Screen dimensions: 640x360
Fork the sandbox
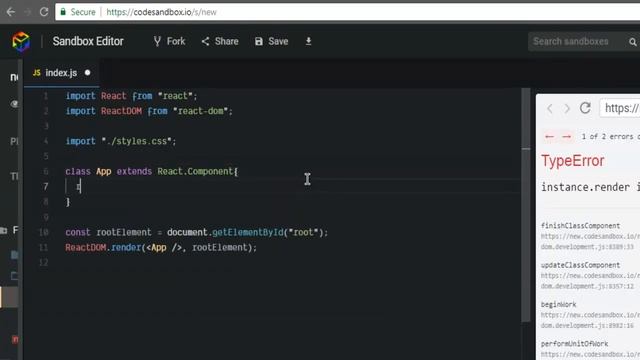point(169,41)
